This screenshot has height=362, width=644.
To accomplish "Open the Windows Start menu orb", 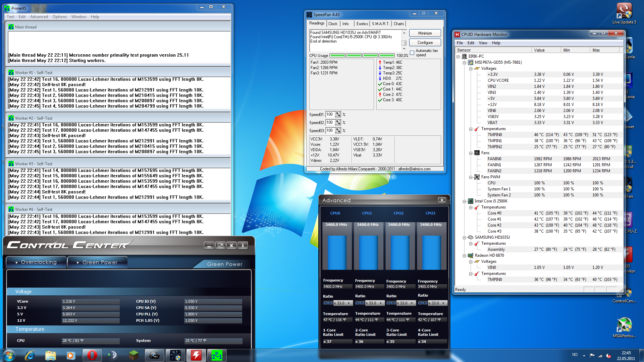I will pyautogui.click(x=9, y=355).
